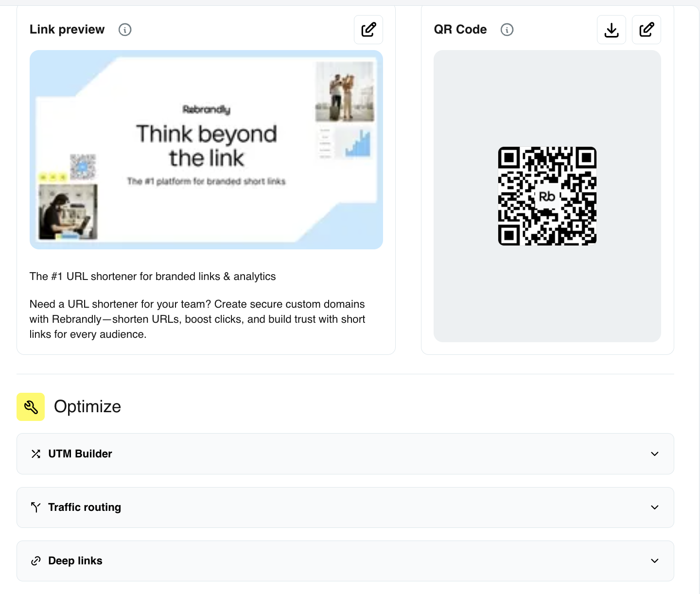Click the QR code image with Rb logo
Image resolution: width=700 pixels, height=594 pixels.
point(547,196)
